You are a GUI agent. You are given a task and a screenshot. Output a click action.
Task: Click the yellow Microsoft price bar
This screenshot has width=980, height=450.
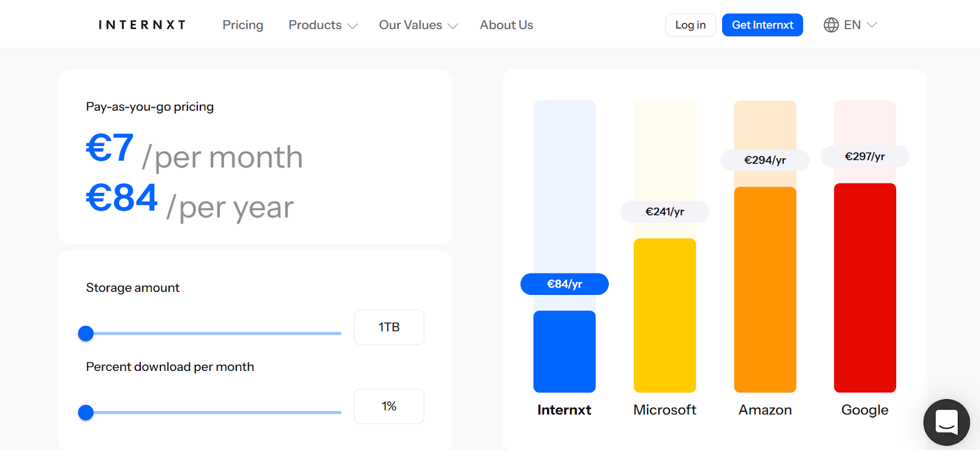[665, 315]
